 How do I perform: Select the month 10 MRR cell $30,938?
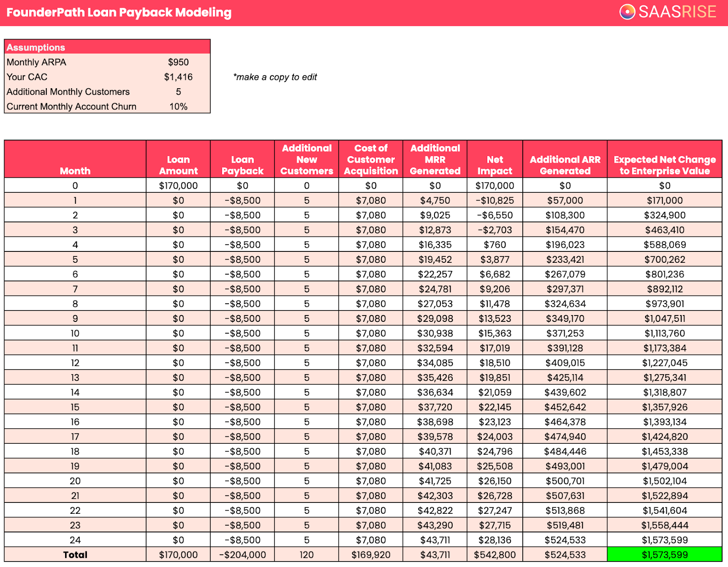pyautogui.click(x=435, y=333)
